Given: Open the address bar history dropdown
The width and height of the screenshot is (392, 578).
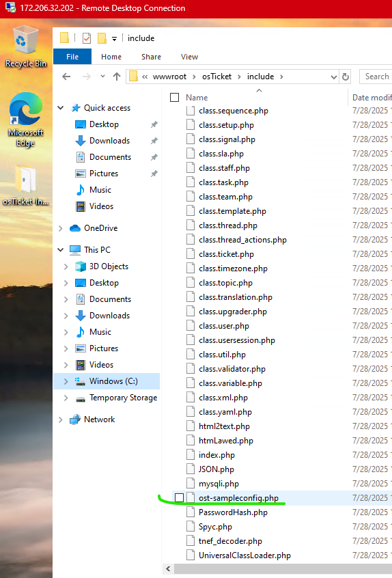Looking at the screenshot, I should [334, 77].
